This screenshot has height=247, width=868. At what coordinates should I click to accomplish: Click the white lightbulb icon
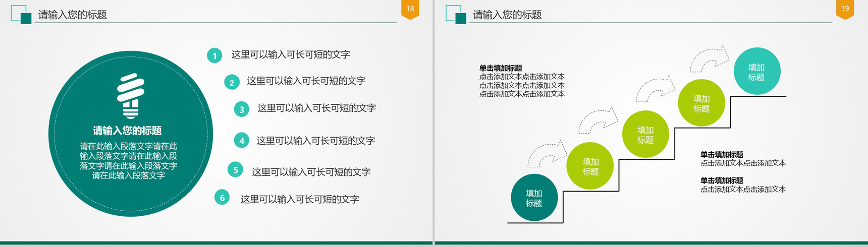[131, 96]
